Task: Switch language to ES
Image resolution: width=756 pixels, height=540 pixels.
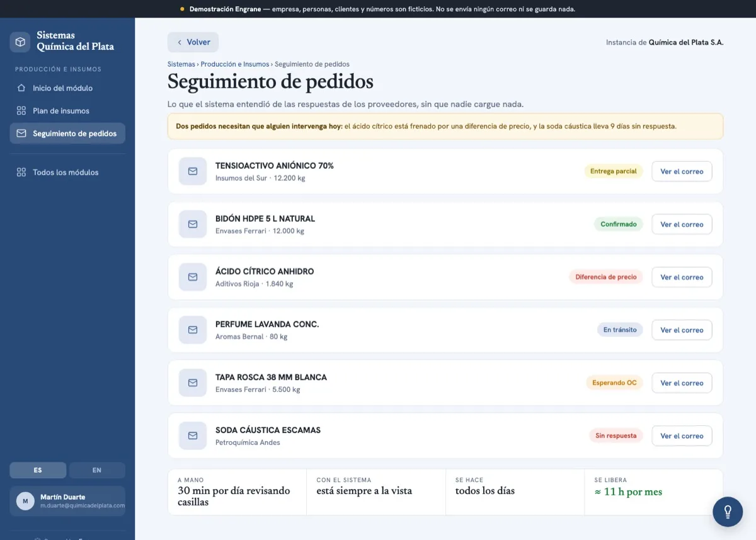Action: (38, 470)
